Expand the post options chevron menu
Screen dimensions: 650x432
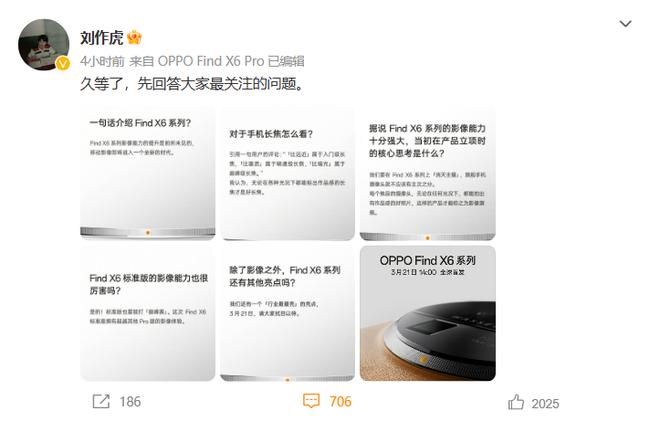click(625, 24)
